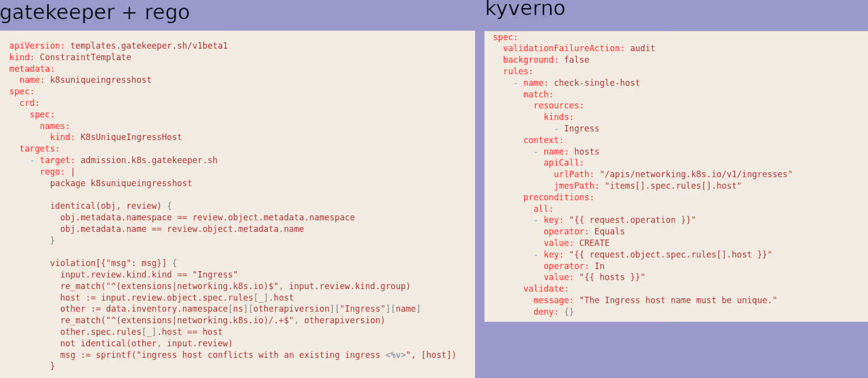Select the check-single-host rule name
Viewport: 868px width, 378px height.
coord(597,83)
